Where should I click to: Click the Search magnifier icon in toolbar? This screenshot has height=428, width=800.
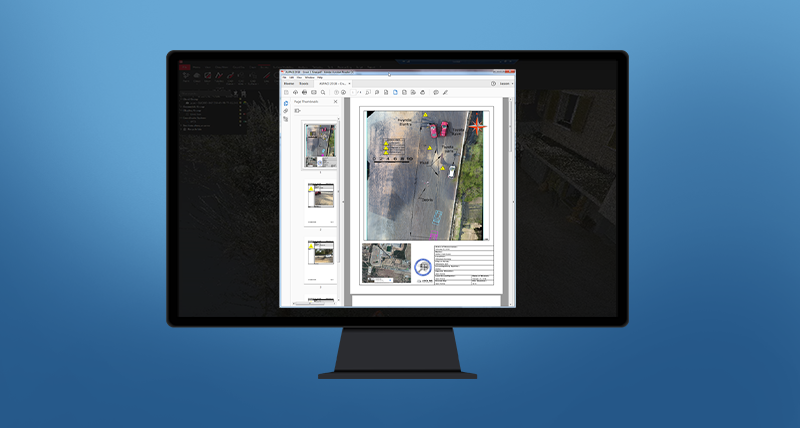click(323, 92)
